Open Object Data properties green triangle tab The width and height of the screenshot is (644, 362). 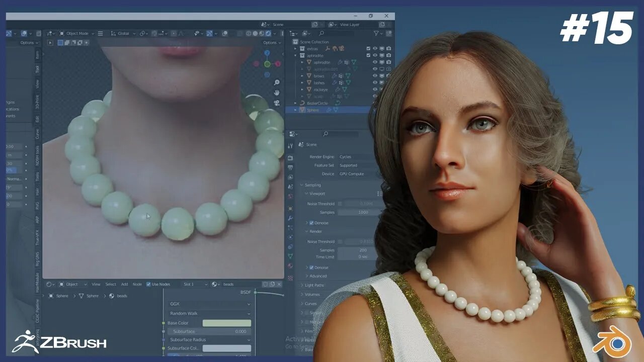(290, 256)
